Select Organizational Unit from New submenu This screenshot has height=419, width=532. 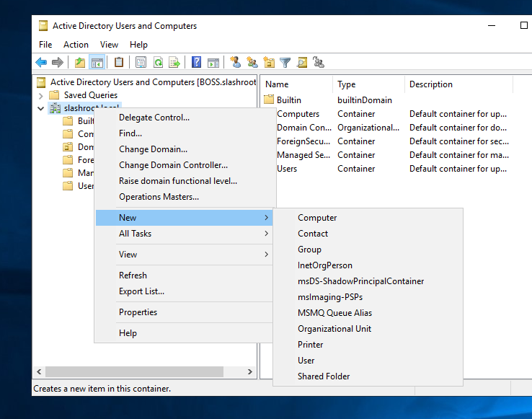coord(334,329)
